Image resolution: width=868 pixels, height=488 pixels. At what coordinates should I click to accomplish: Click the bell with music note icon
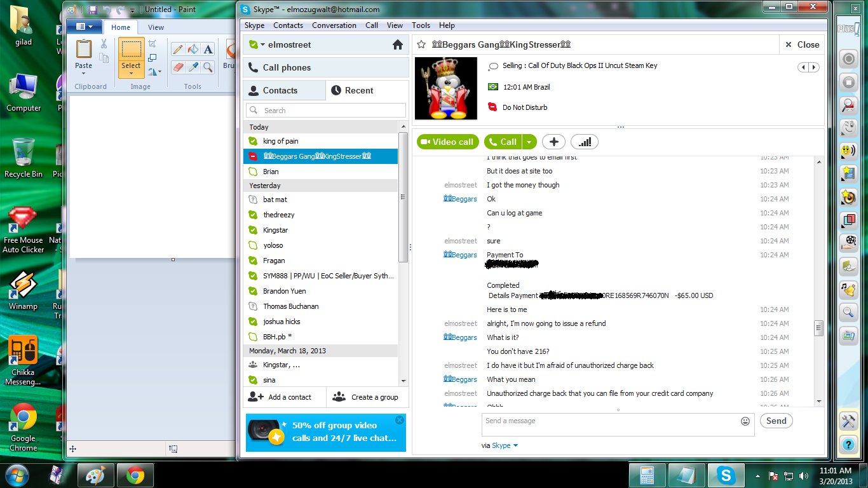(848, 289)
